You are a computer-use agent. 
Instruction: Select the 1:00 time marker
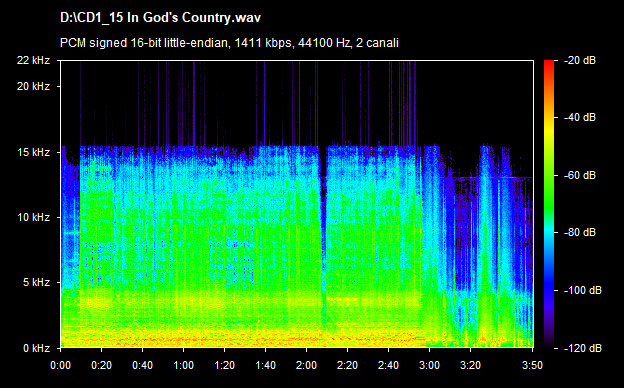183,365
